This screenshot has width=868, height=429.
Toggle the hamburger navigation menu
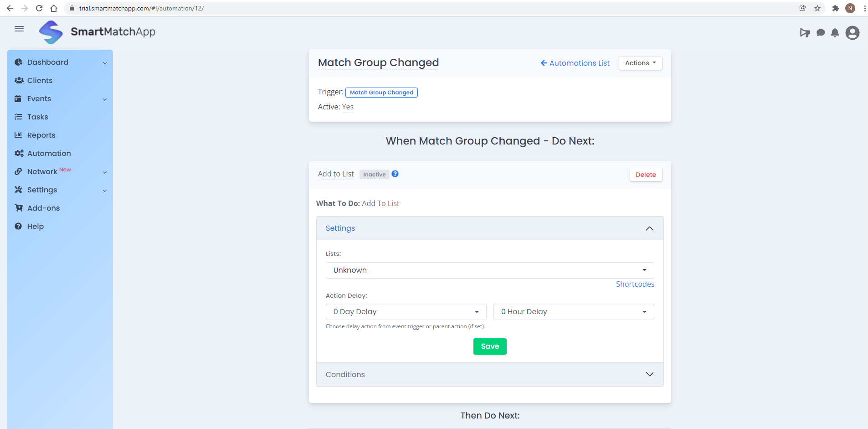[19, 28]
